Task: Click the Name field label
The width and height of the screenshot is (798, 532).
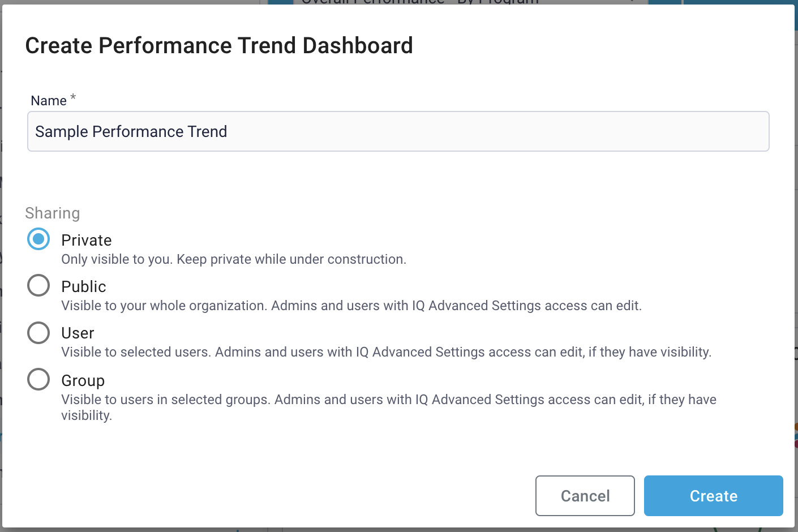Action: (x=49, y=101)
